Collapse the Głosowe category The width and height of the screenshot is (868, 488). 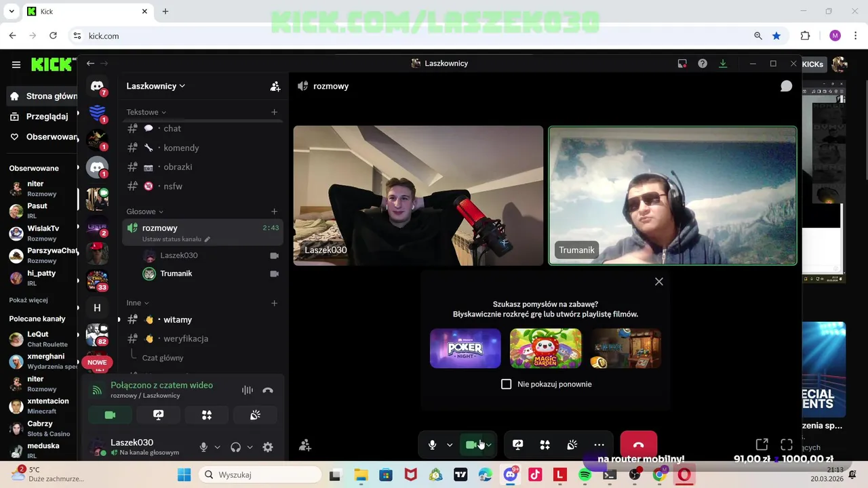click(144, 211)
